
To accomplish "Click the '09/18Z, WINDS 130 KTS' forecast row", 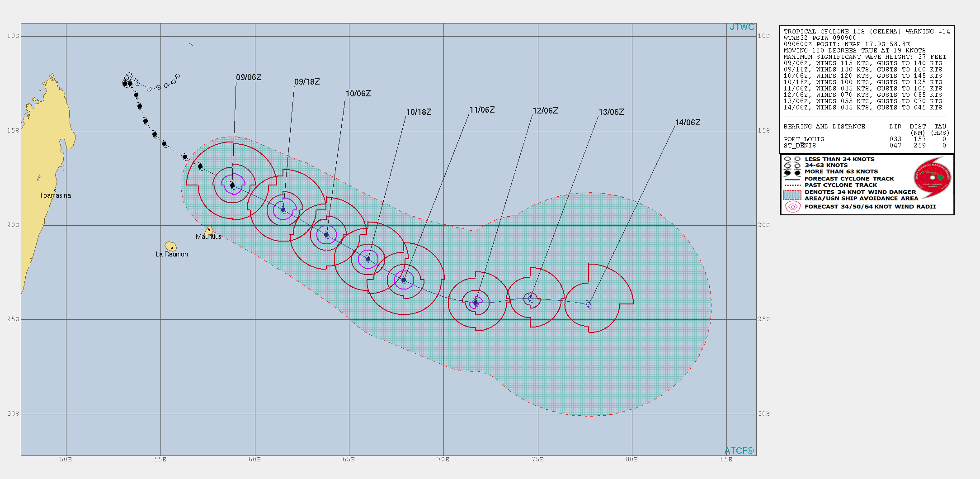I will 863,70.
